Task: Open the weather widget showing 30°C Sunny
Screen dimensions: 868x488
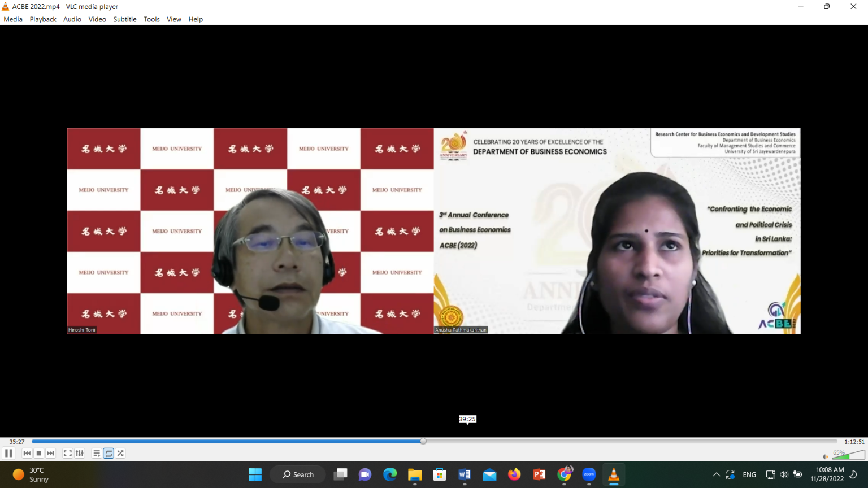Action: 31,474
